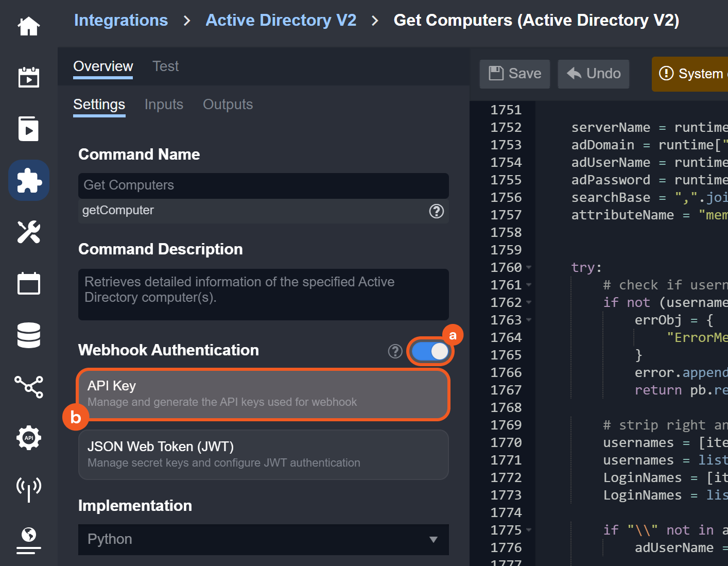The width and height of the screenshot is (728, 566).
Task: Switch to the Test tab
Action: coord(165,66)
